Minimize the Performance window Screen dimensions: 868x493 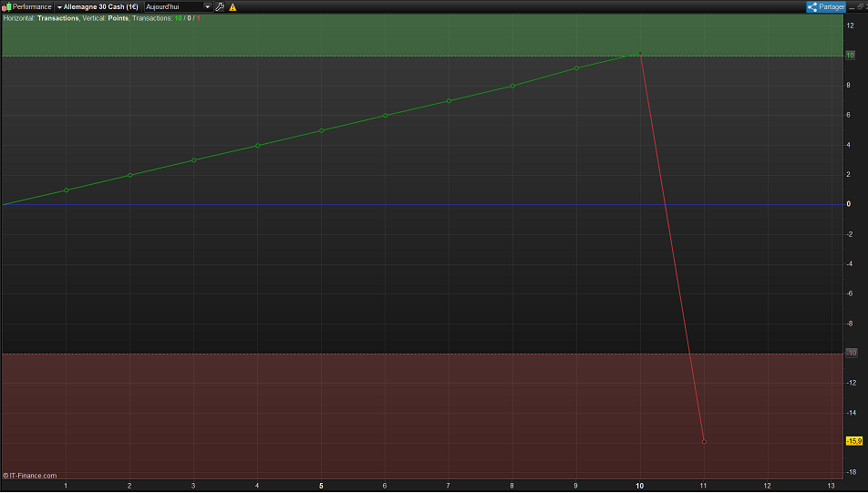click(x=852, y=6)
